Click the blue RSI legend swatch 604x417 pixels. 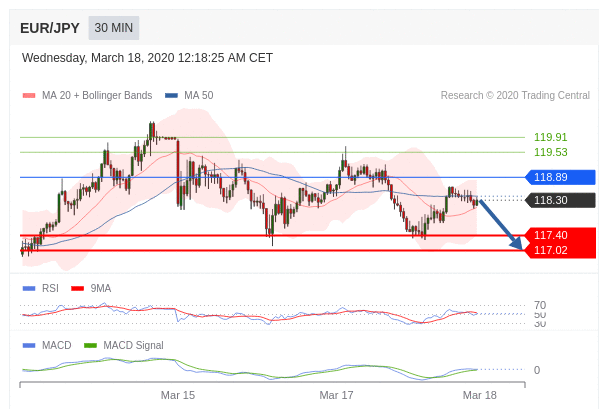[x=29, y=288]
